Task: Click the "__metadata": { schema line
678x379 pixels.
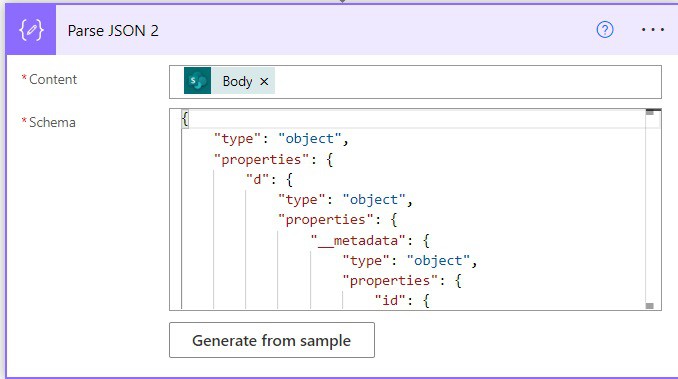Action: tap(370, 240)
